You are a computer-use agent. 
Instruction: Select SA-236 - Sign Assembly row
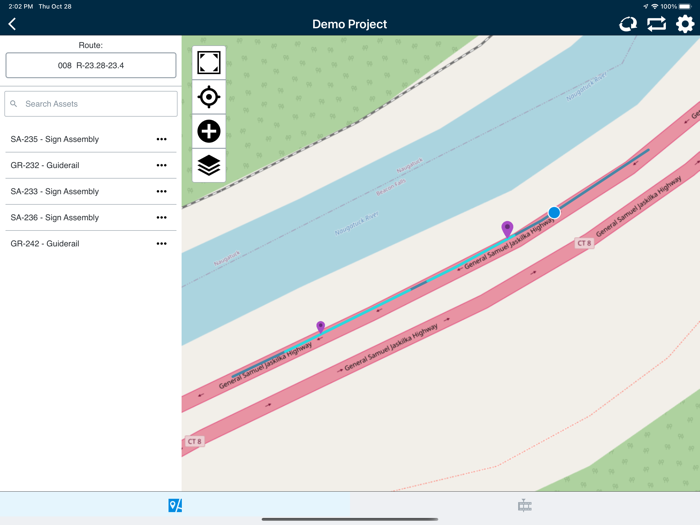(x=91, y=217)
